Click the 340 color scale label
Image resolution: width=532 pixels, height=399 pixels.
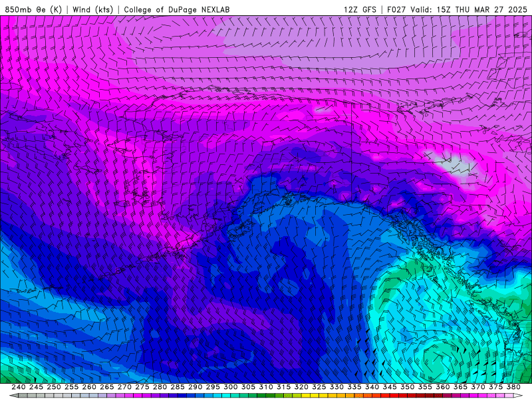(372, 387)
